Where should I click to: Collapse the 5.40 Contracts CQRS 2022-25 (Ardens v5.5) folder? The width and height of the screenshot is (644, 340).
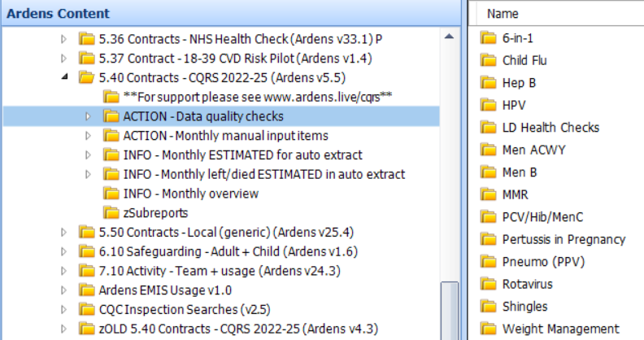[64, 76]
